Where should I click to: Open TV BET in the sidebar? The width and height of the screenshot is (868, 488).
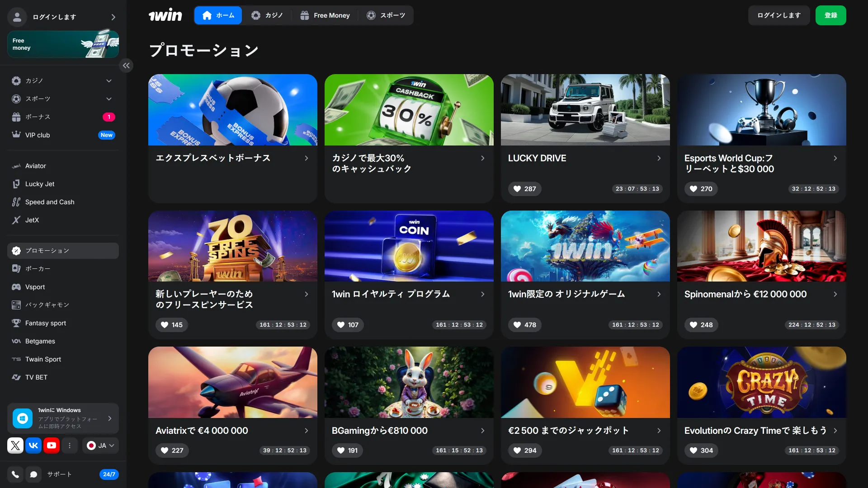coord(63,377)
